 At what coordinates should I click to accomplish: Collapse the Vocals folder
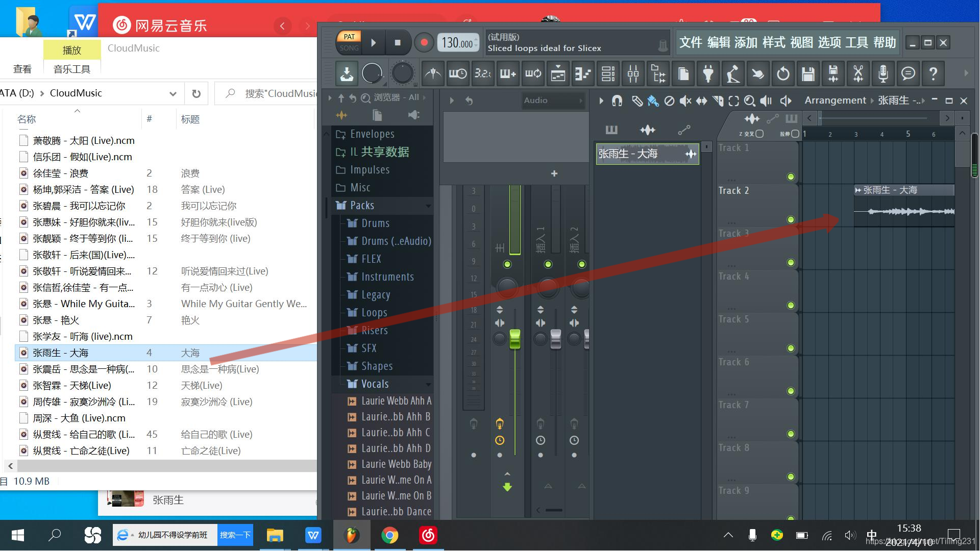[375, 384]
